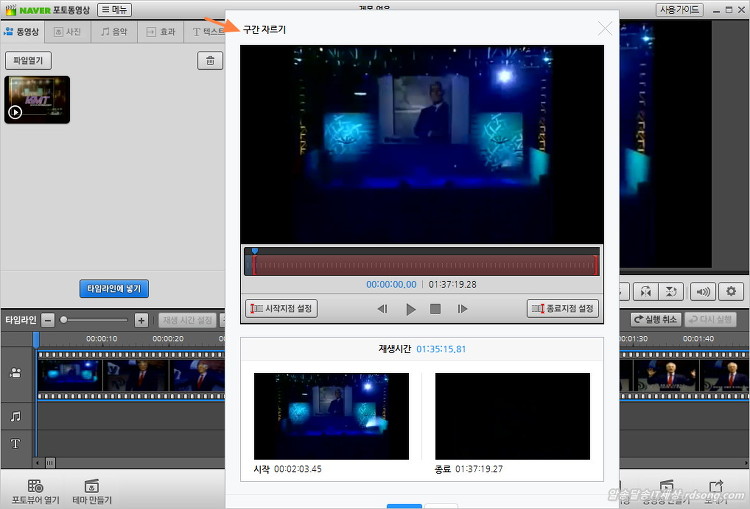Zoom in timeline with plus button
750x509 pixels.
(x=141, y=320)
